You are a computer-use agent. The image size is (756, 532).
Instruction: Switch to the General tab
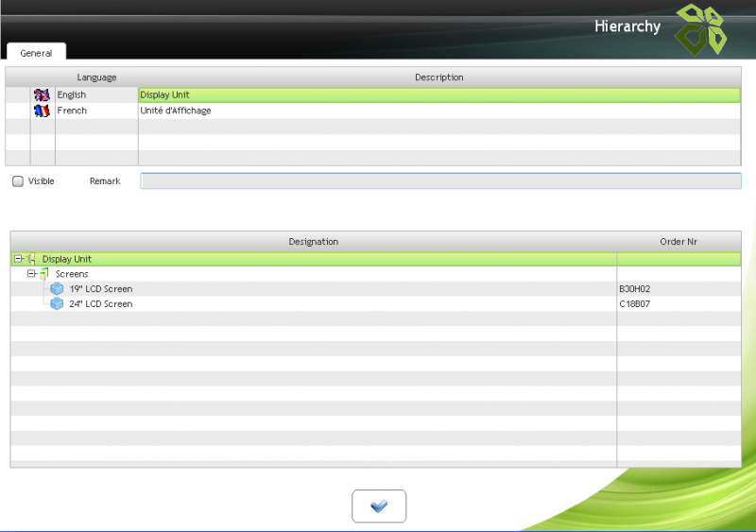(x=36, y=54)
